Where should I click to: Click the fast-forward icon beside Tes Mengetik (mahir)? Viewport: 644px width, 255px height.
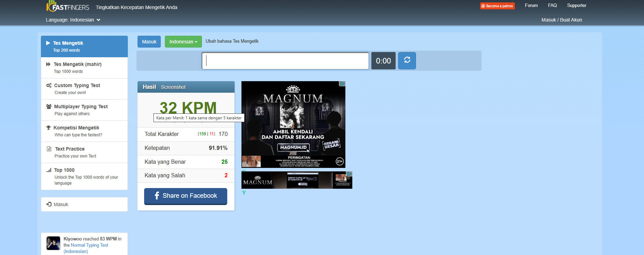(48, 64)
